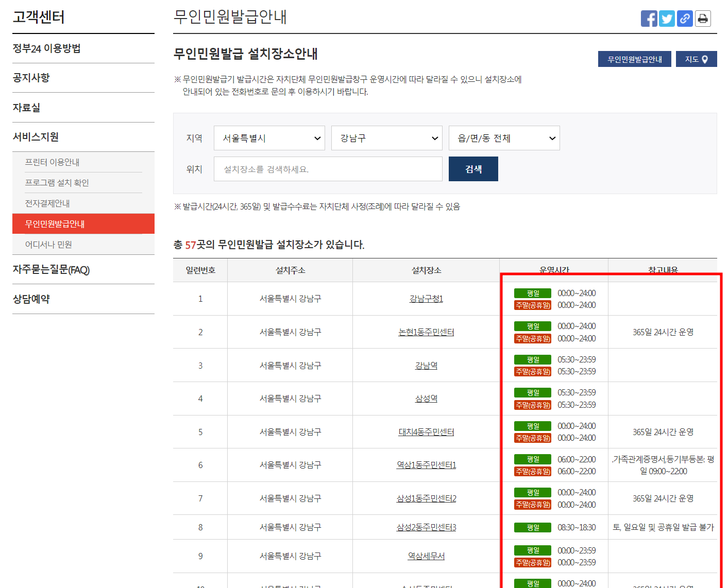Click 평일 badge in 삼성2동주민센터3 row
The width and height of the screenshot is (728, 588).
click(x=533, y=527)
